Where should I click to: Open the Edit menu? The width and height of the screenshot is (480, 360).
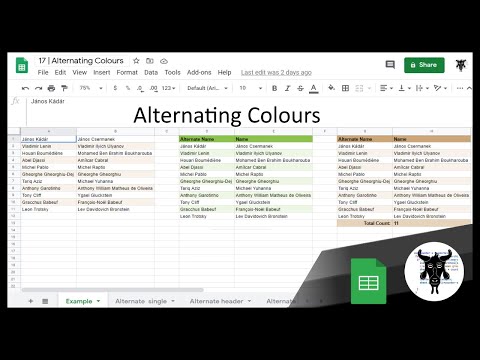[x=60, y=72]
